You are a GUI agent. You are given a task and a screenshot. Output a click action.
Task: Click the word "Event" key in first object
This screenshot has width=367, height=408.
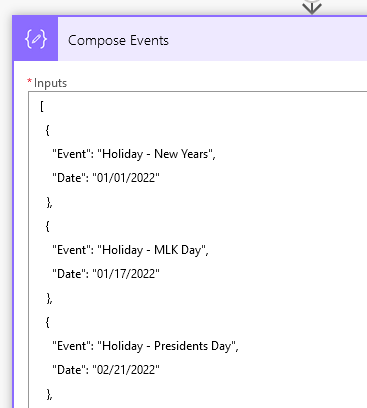click(72, 154)
